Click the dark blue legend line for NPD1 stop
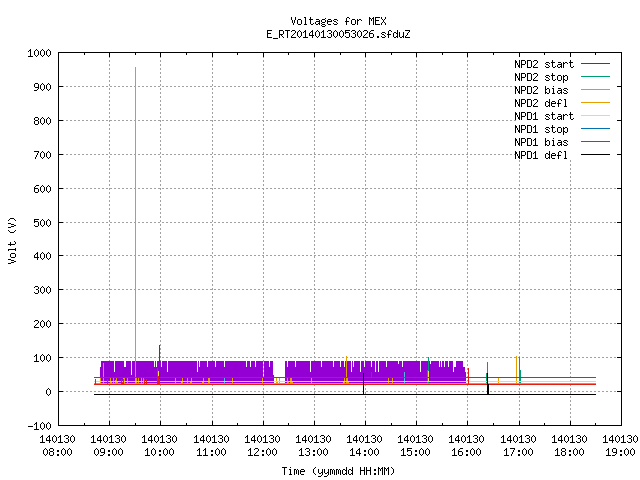Screen dimensions: 640x480 pyautogui.click(x=595, y=129)
